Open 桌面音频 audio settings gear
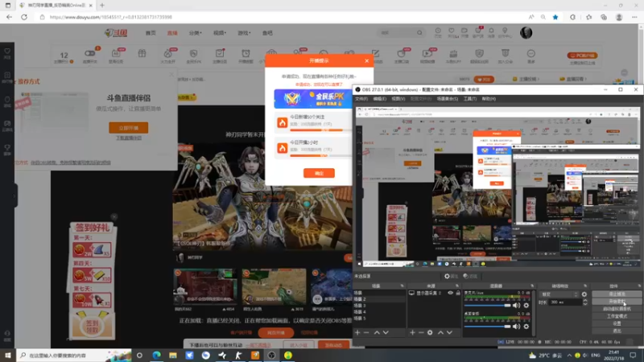Screen dimensions: 644x362 (x=526, y=327)
